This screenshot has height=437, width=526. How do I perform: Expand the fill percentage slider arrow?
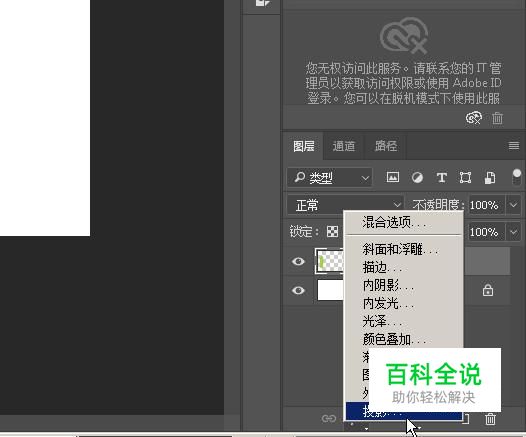[x=513, y=232]
